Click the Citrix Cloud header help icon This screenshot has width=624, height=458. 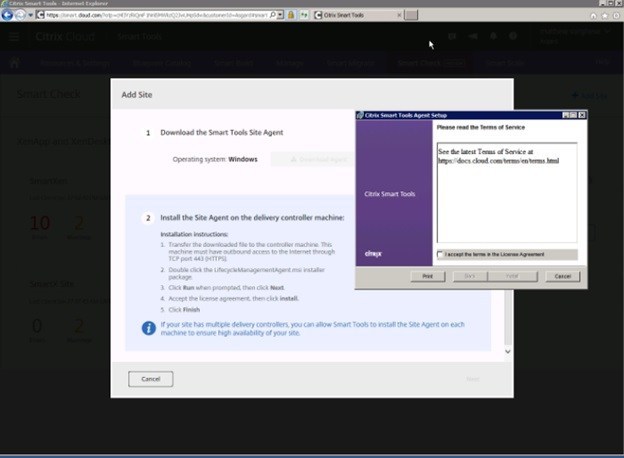tap(513, 36)
